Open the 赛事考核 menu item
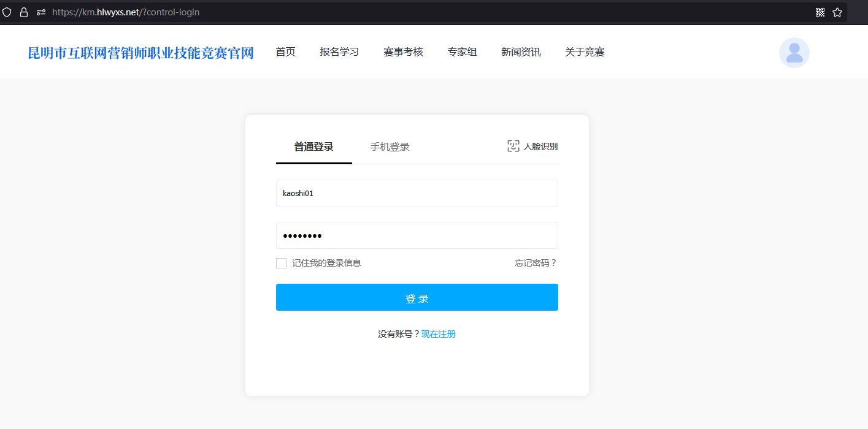 tap(403, 52)
